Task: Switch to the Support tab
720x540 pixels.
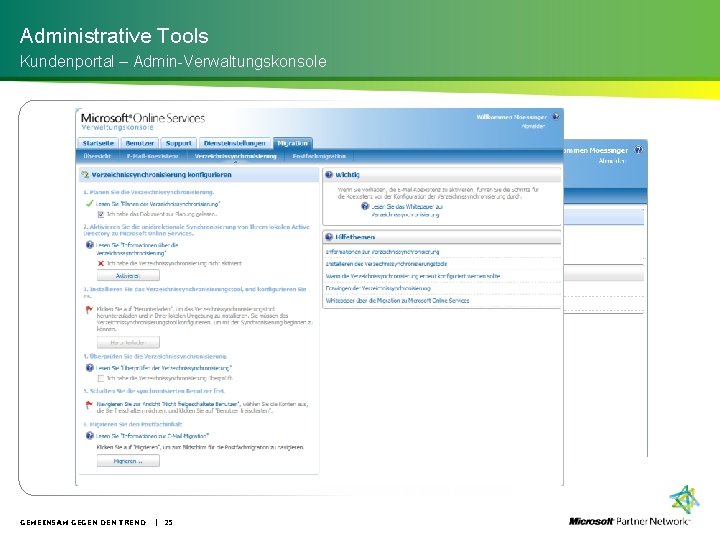Action: tap(178, 143)
